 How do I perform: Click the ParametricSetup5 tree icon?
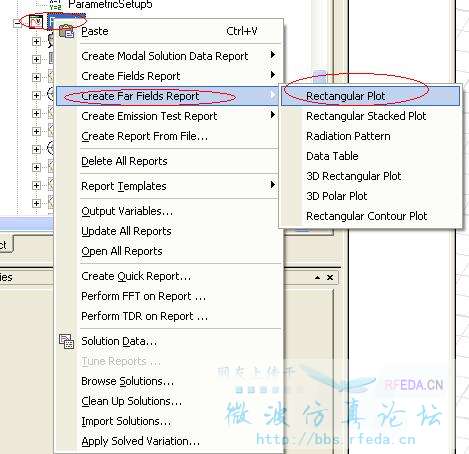pos(55,5)
